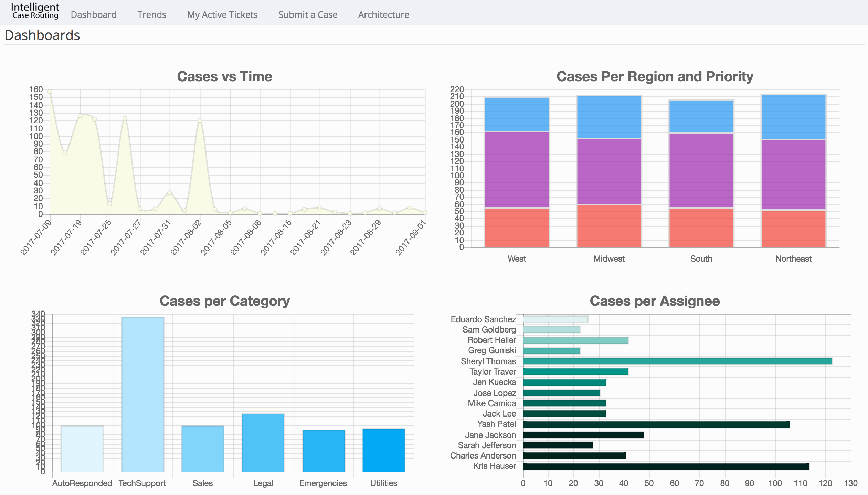Click the South blue bar segment
This screenshot has width=868, height=495.
coord(701,116)
